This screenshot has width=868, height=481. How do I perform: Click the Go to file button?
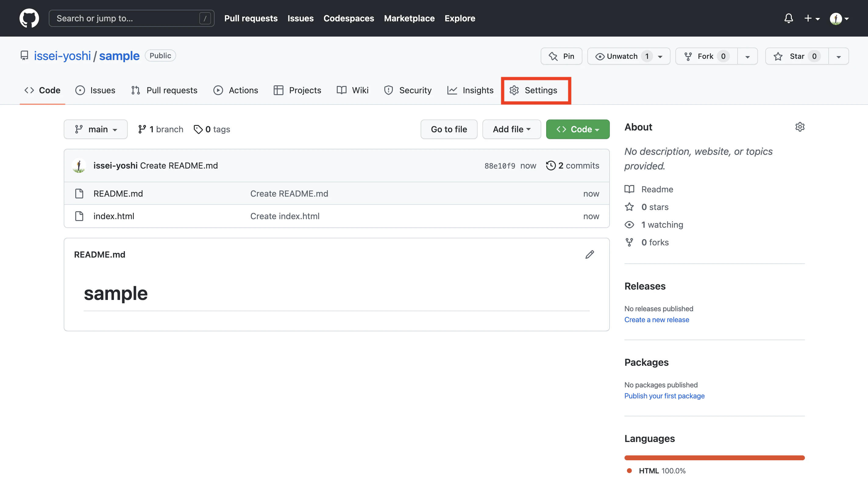(449, 130)
